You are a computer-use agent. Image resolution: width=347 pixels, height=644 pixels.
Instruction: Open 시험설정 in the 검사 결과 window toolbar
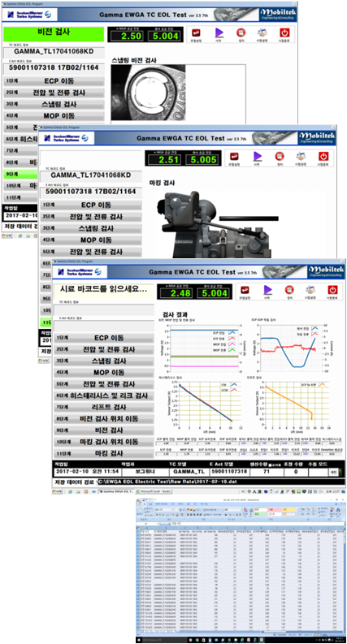pyautogui.click(x=310, y=290)
